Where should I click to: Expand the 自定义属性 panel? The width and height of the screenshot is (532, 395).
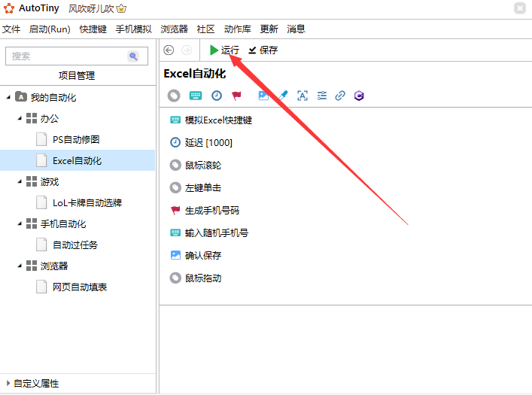pos(8,383)
